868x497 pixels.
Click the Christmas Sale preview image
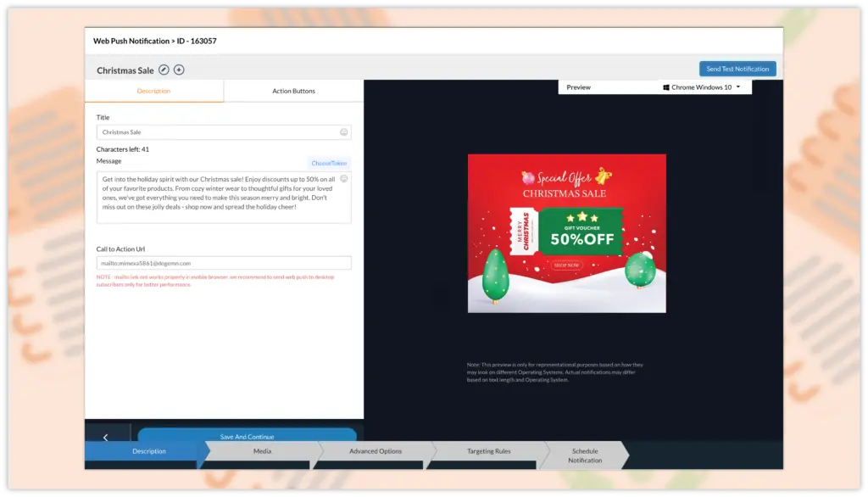tap(566, 233)
